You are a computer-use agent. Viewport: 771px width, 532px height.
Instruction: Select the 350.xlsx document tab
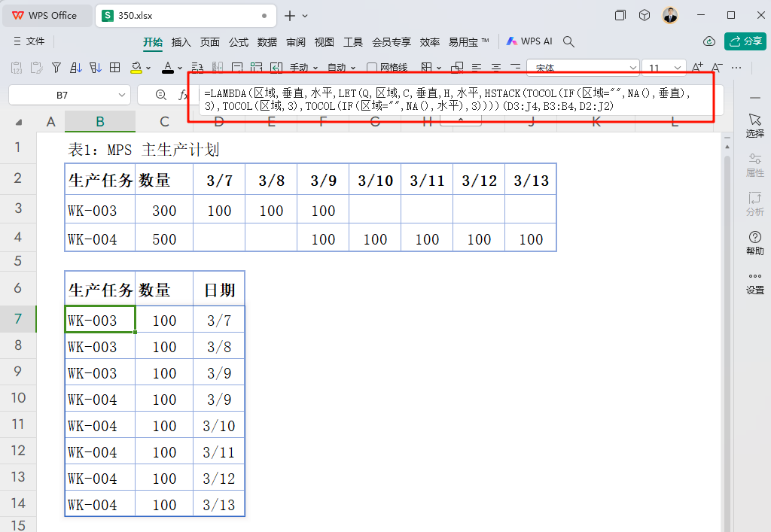[x=185, y=16]
